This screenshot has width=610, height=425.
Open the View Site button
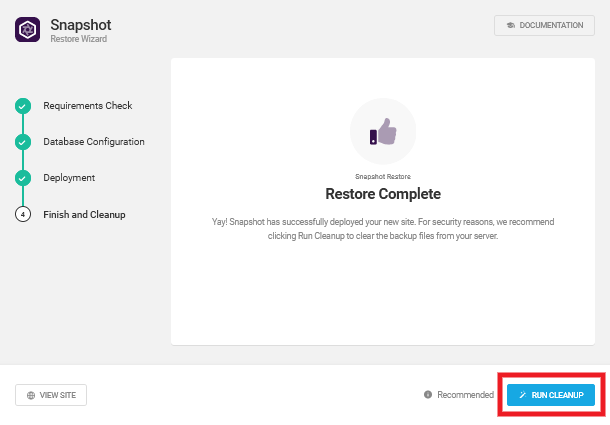pyautogui.click(x=51, y=395)
